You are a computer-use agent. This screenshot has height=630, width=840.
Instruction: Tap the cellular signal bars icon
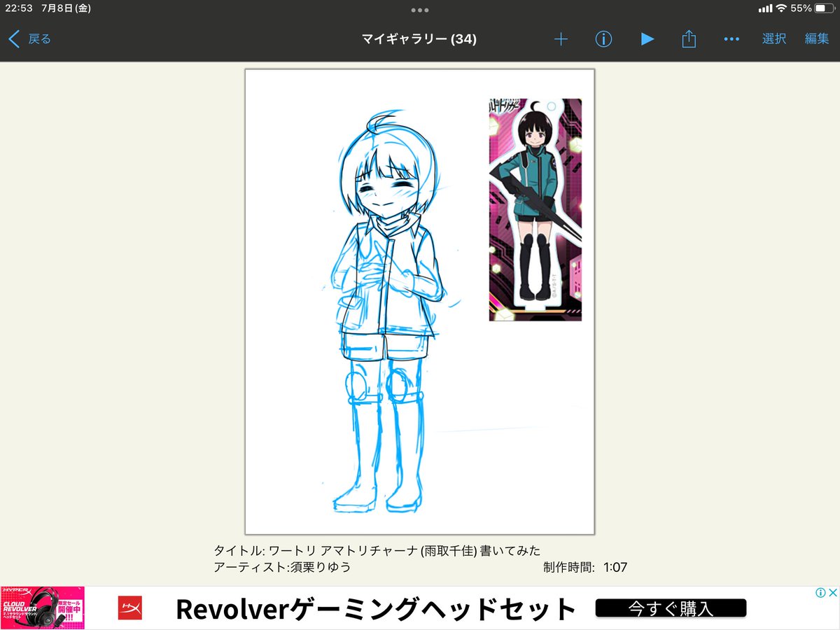pyautogui.click(x=765, y=8)
